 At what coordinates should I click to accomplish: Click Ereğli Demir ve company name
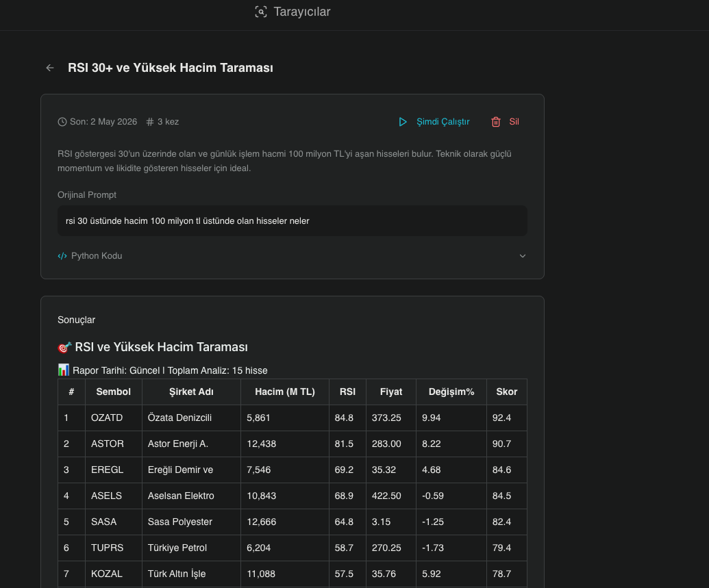(x=180, y=470)
